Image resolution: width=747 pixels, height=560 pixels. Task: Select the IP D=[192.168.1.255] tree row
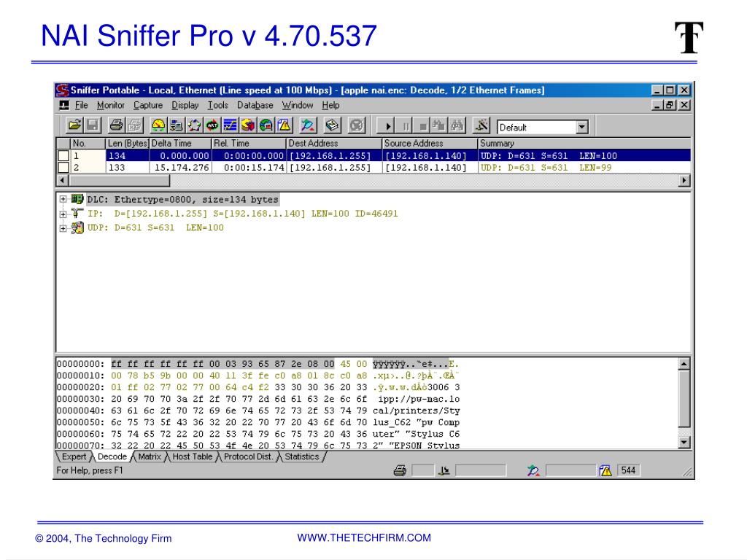(x=242, y=214)
